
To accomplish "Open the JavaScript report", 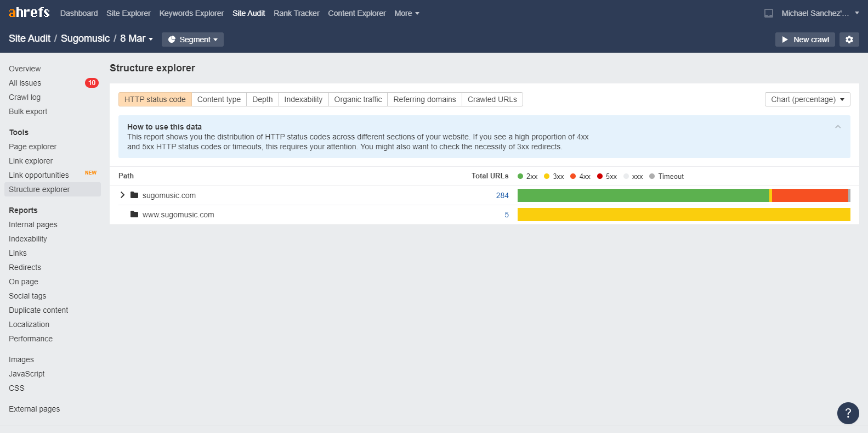I will (x=27, y=374).
